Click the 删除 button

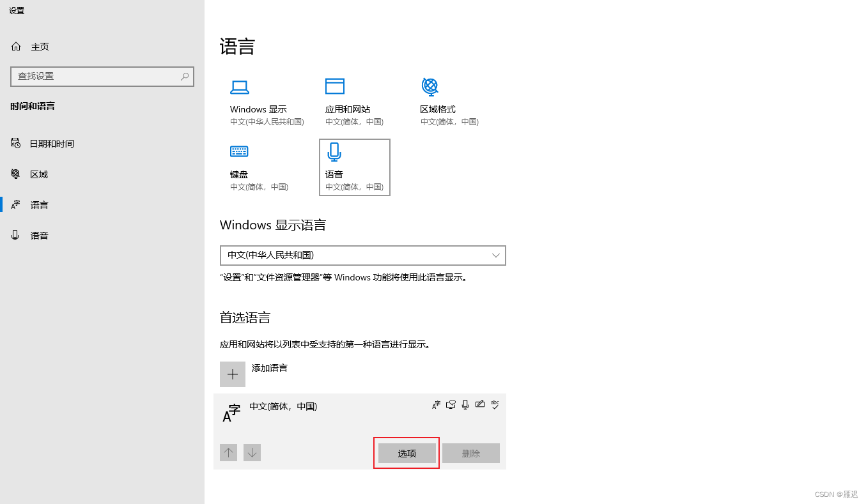(x=471, y=454)
